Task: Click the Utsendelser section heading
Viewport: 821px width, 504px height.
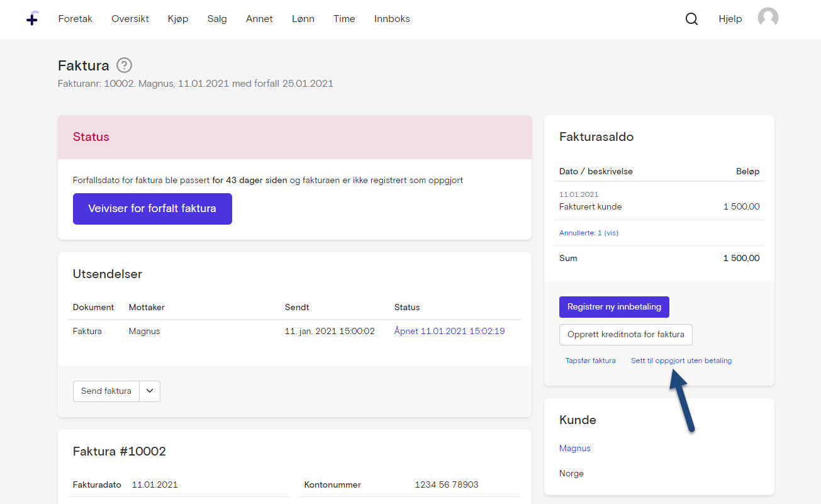Action: pyautogui.click(x=108, y=274)
